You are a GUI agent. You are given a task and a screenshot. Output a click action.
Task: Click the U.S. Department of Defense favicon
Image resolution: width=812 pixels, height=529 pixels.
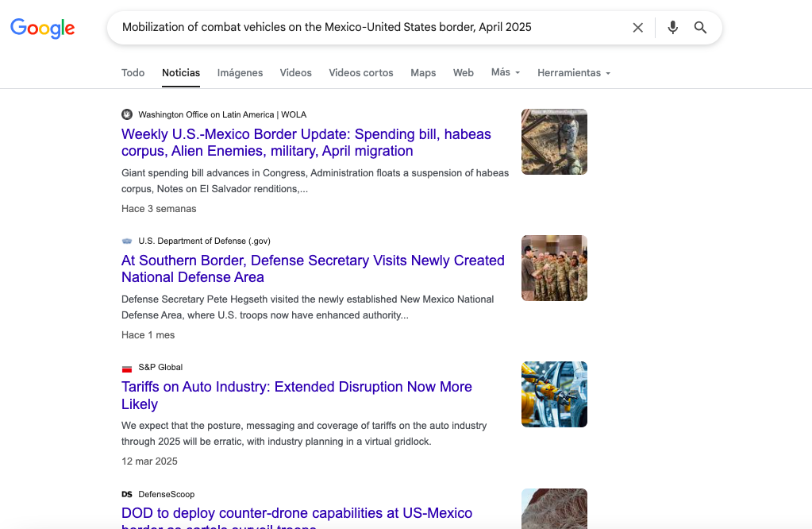(x=127, y=241)
